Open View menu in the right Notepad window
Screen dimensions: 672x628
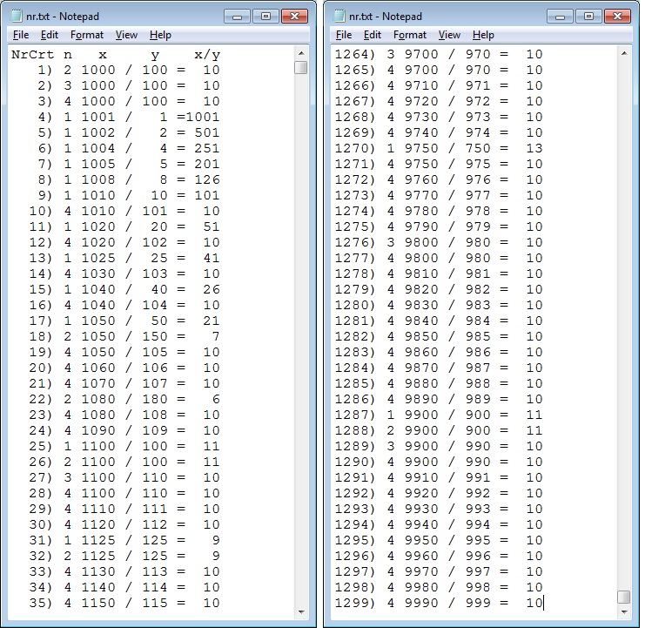point(449,35)
